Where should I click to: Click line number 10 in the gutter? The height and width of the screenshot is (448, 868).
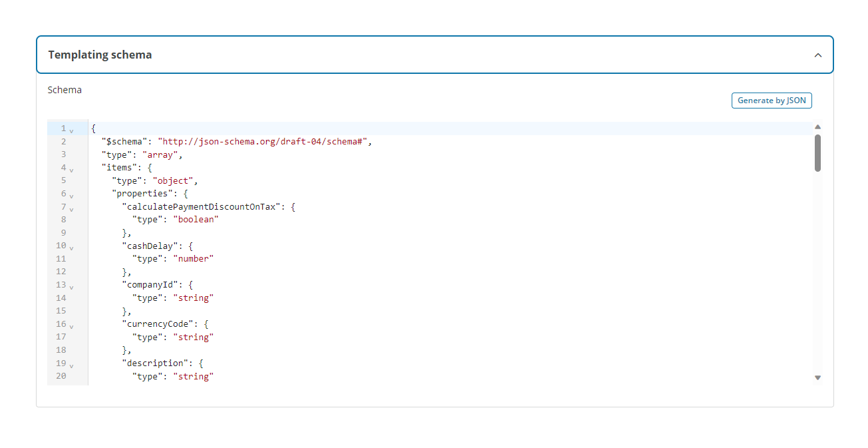(x=61, y=246)
